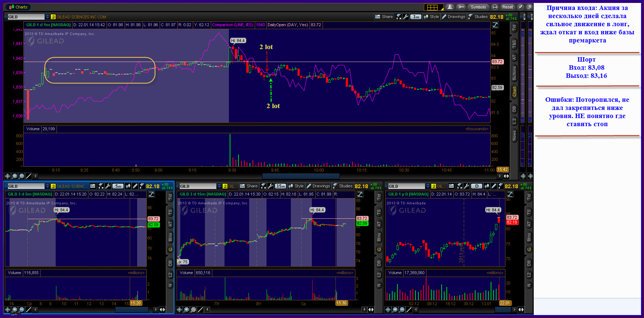The image size is (644, 318).
Task: Expand the 15m chart with the bottom-right arrows
Action: [371, 310]
